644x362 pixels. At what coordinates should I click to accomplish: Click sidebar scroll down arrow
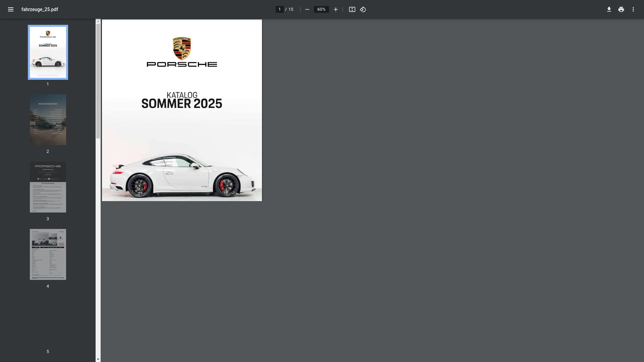[98, 359]
